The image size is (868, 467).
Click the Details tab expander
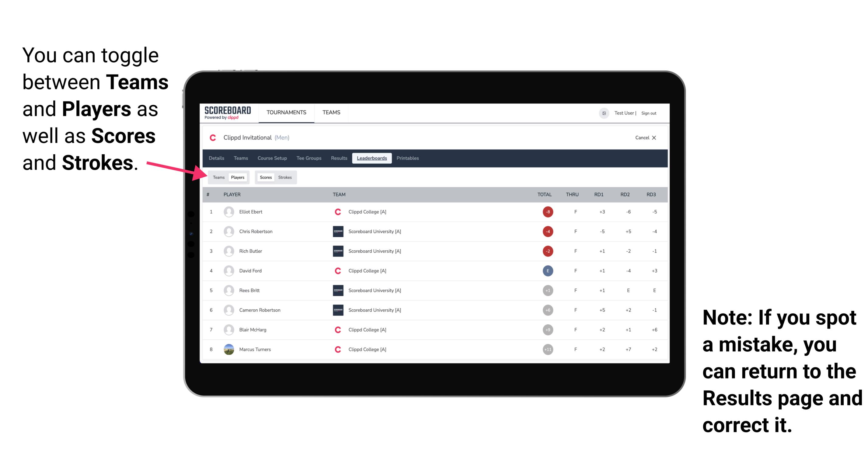217,158
